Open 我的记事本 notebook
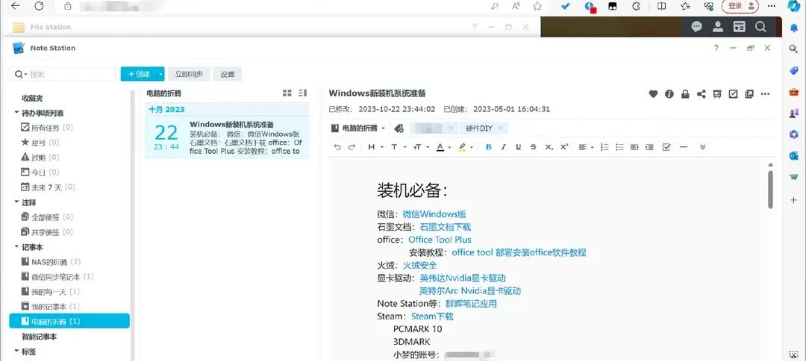811x361 pixels. tap(50, 307)
